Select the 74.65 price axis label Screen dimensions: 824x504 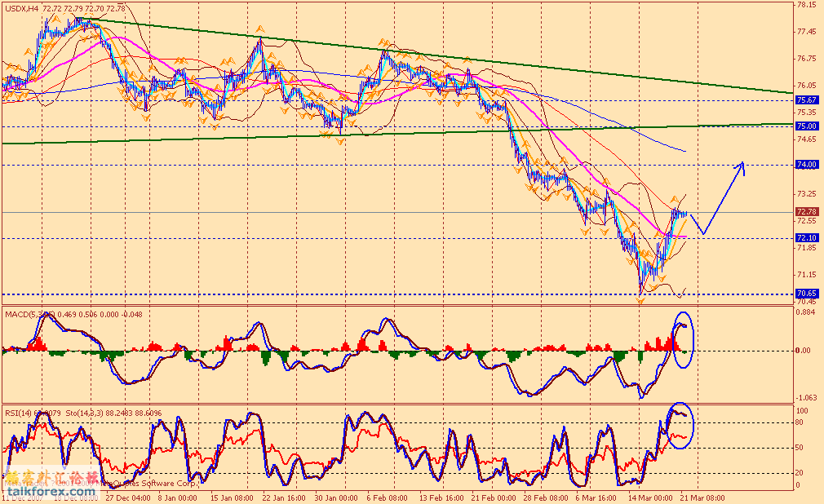[x=806, y=139]
